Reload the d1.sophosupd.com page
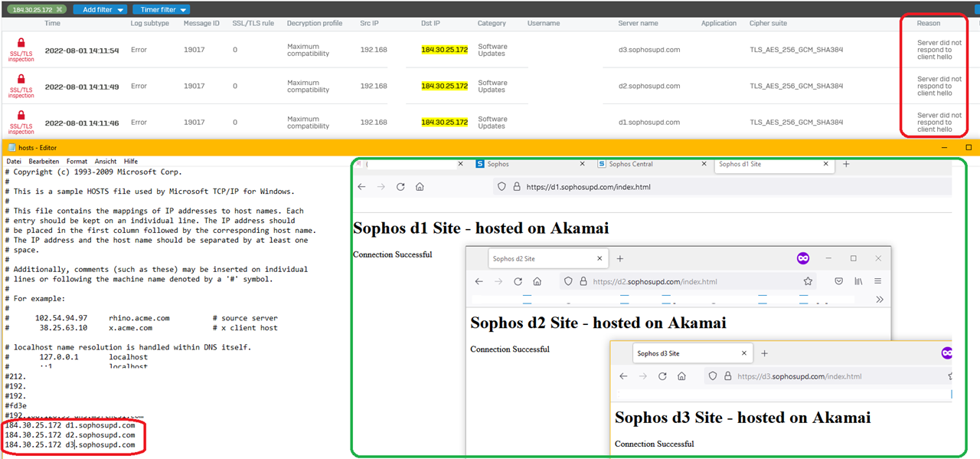 (x=400, y=186)
